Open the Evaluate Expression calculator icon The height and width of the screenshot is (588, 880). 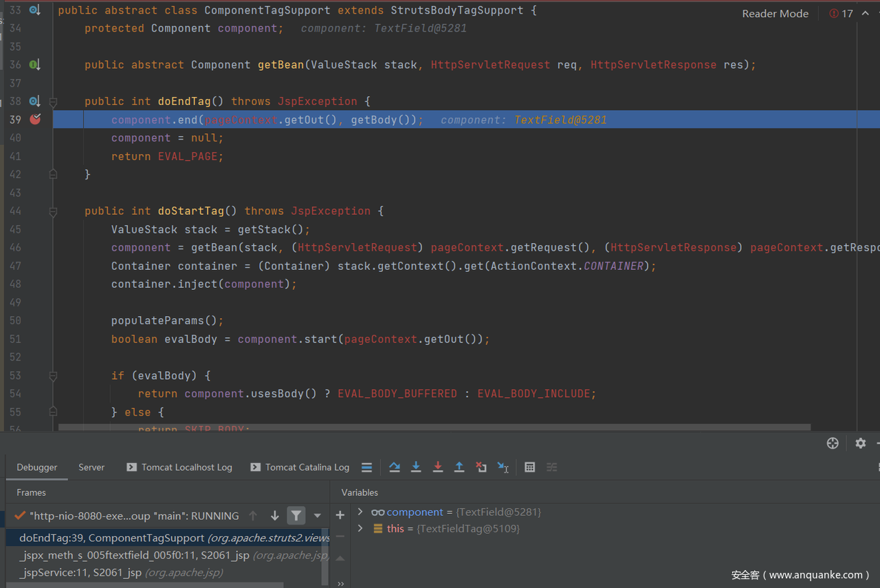coord(529,467)
